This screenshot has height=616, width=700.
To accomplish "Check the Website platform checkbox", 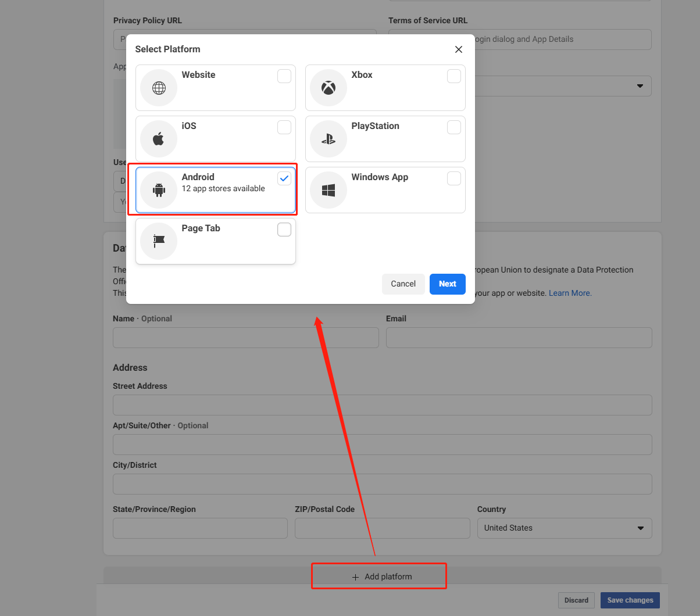I will pos(284,76).
